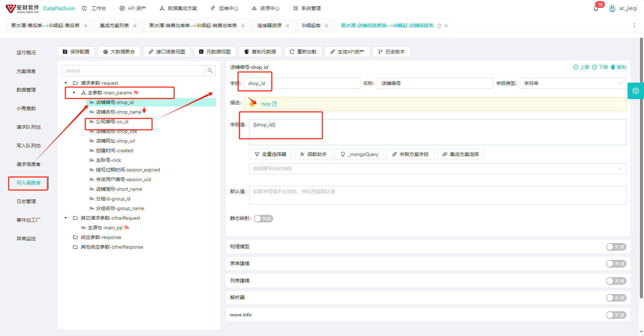The height and width of the screenshot is (336, 644).
Task: Select 运行概况 in sidebar
Action: [26, 53]
